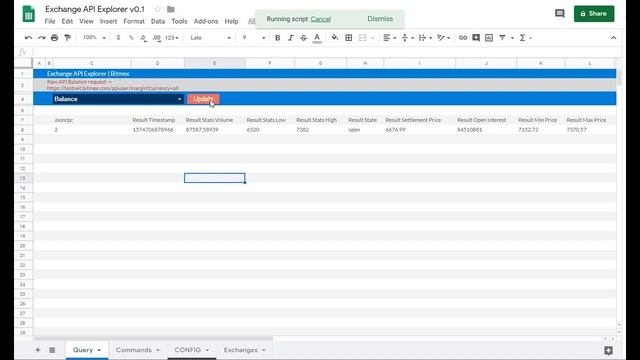Open the Format menu
This screenshot has height=360, width=640.
pyautogui.click(x=134, y=21)
